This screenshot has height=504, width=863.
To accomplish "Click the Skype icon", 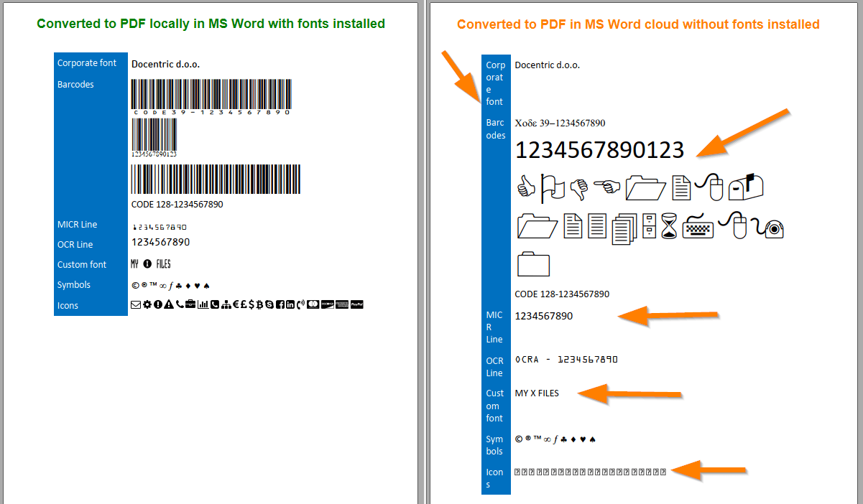I will (x=269, y=304).
